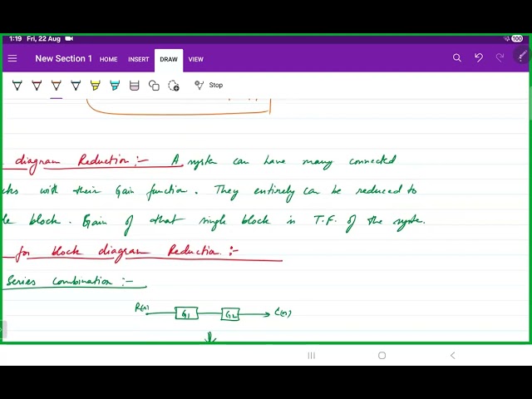Tap Android recent apps button

pos(312,355)
